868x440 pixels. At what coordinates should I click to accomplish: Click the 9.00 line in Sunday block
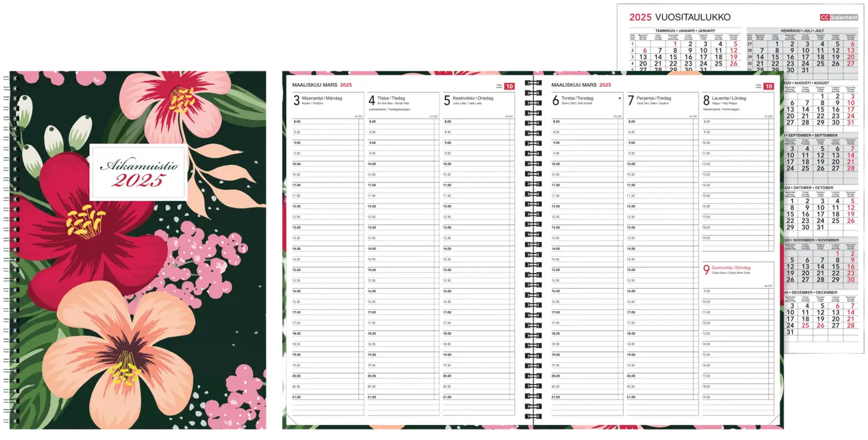pos(738,291)
